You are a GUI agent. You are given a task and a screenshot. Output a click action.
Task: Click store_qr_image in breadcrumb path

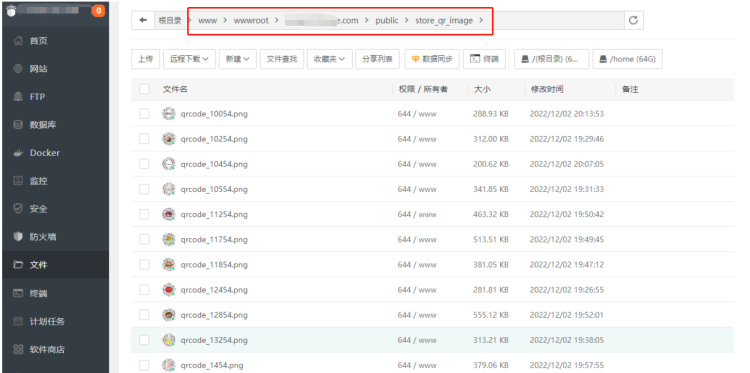coord(444,21)
